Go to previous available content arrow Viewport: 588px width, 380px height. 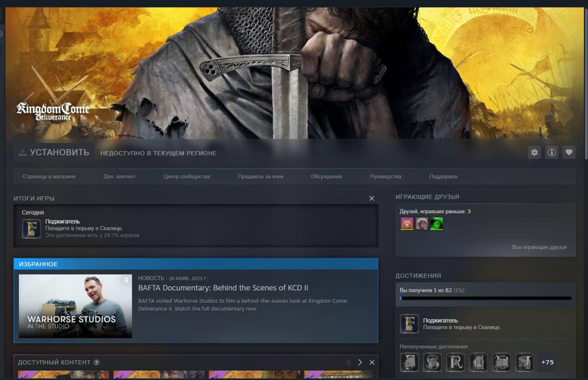(x=349, y=363)
